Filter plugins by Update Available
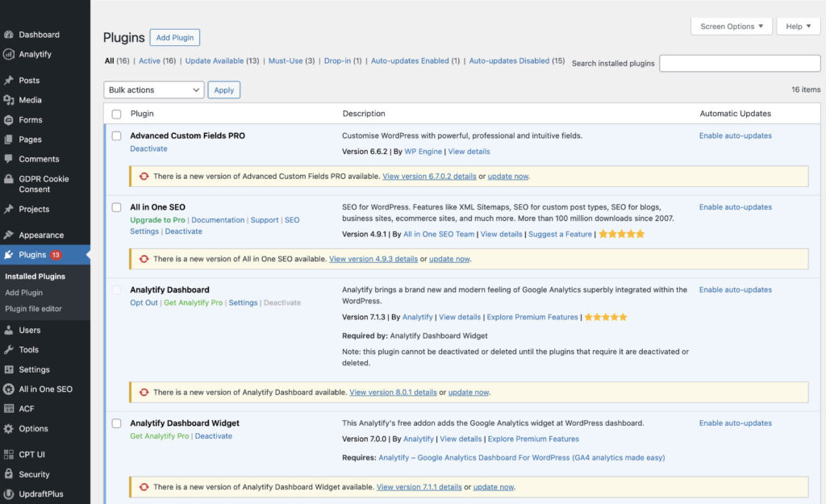The height and width of the screenshot is (504, 826). point(215,61)
